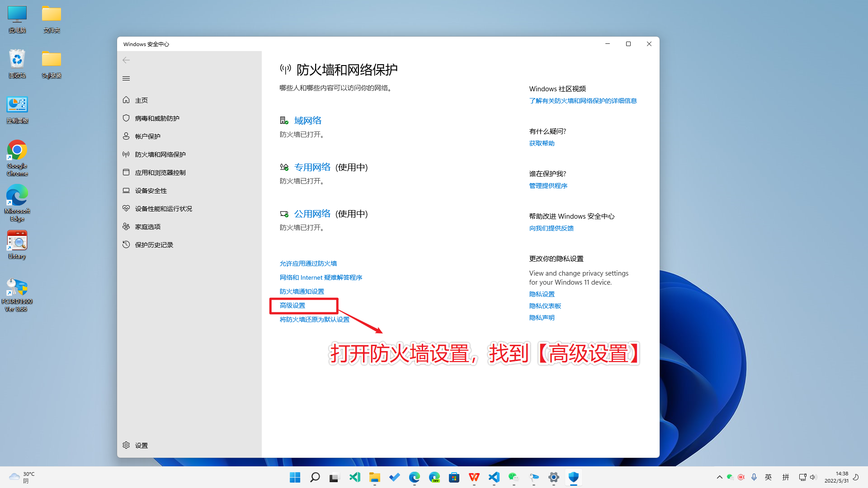
Task: Open WPS Office taskbar icon
Action: (x=474, y=477)
